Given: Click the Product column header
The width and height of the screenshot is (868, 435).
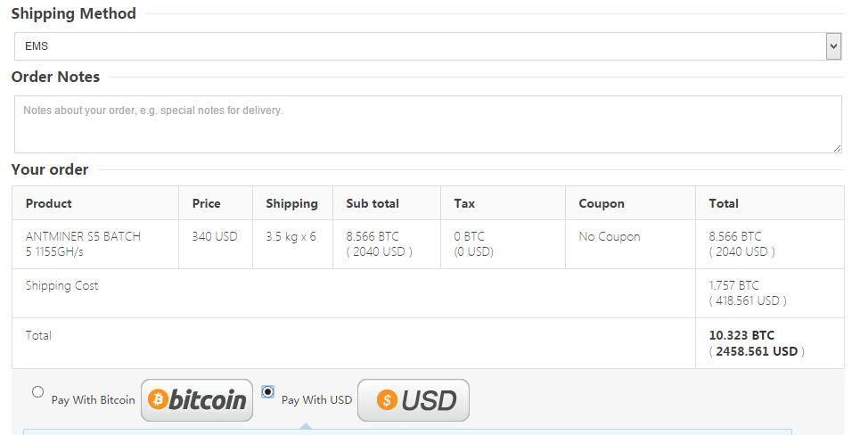Looking at the screenshot, I should 49,203.
